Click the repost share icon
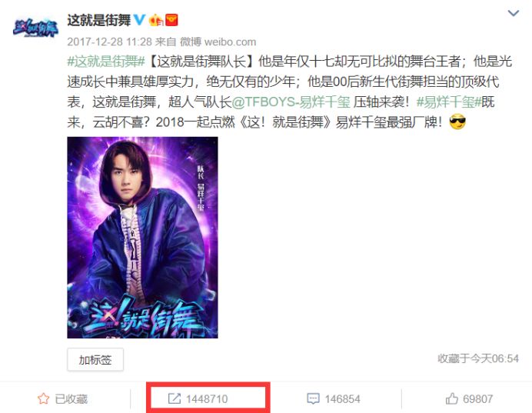 [175, 398]
